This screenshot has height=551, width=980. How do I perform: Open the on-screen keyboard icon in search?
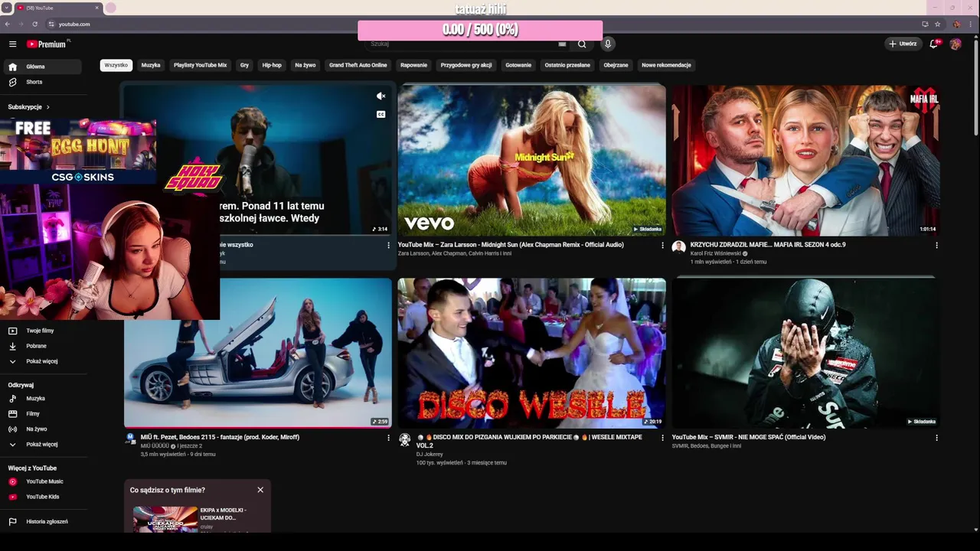point(562,44)
